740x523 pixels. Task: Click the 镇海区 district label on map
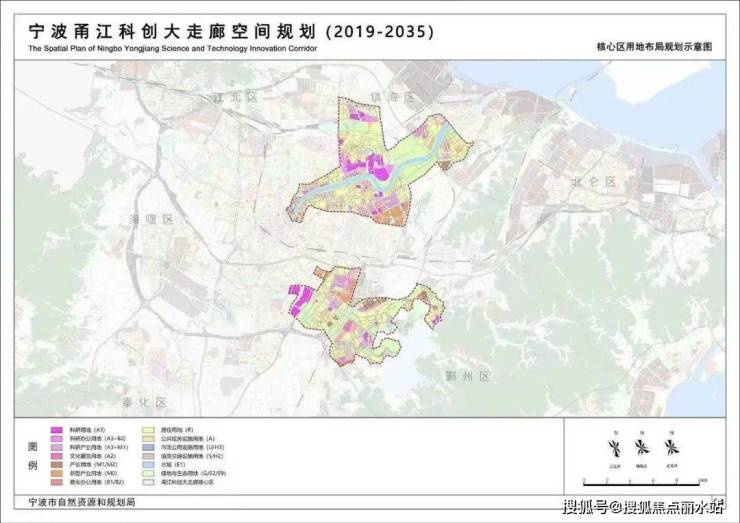point(393,98)
